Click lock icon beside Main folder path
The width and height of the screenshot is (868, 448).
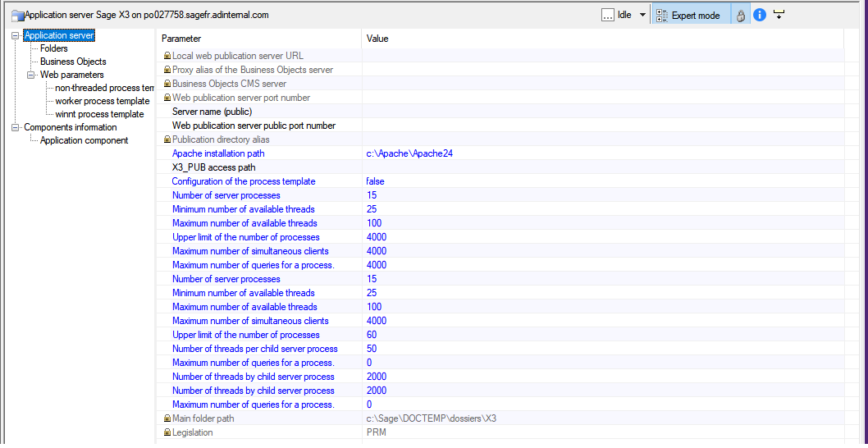click(167, 418)
